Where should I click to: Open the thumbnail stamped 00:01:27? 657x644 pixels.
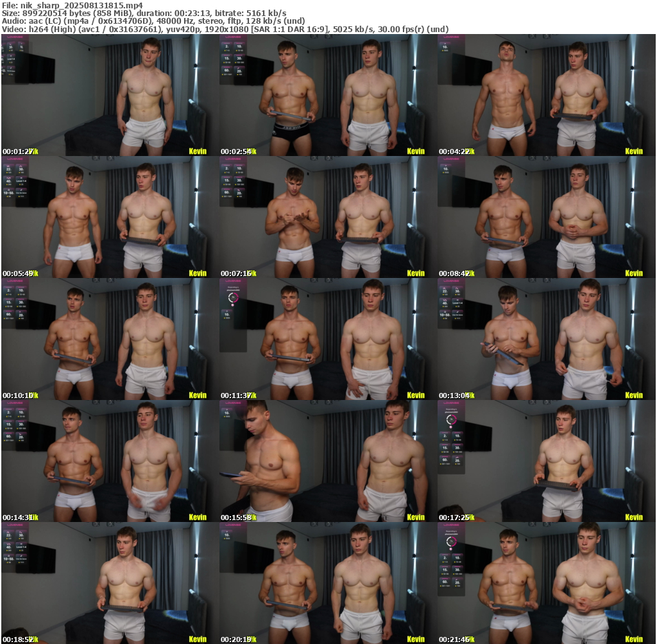pyautogui.click(x=110, y=95)
